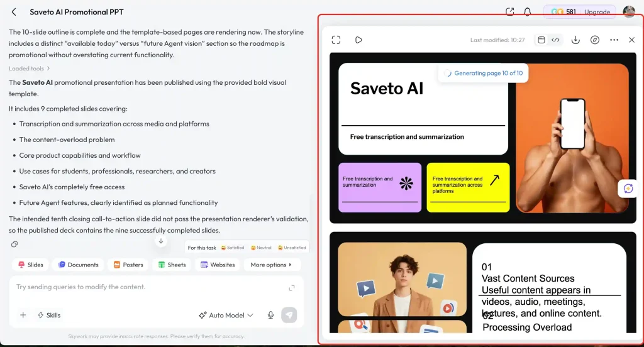This screenshot has width=644, height=347.
Task: Click the 581 credits counter
Action: point(563,12)
